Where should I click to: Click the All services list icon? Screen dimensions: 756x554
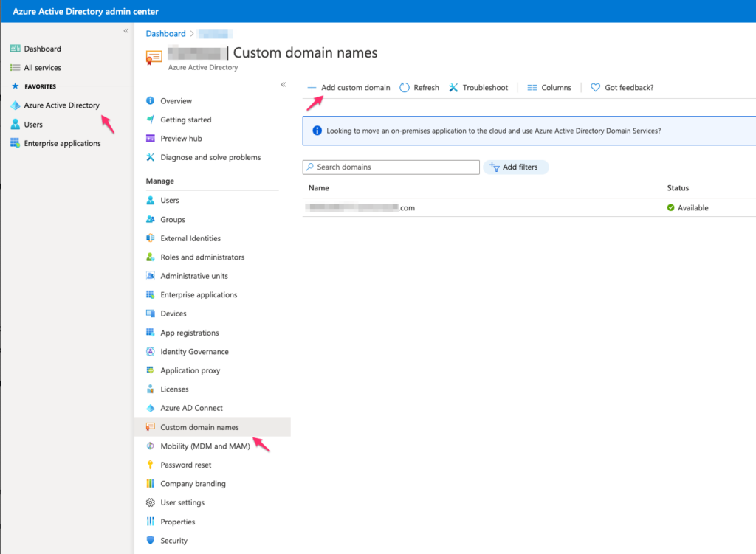15,67
